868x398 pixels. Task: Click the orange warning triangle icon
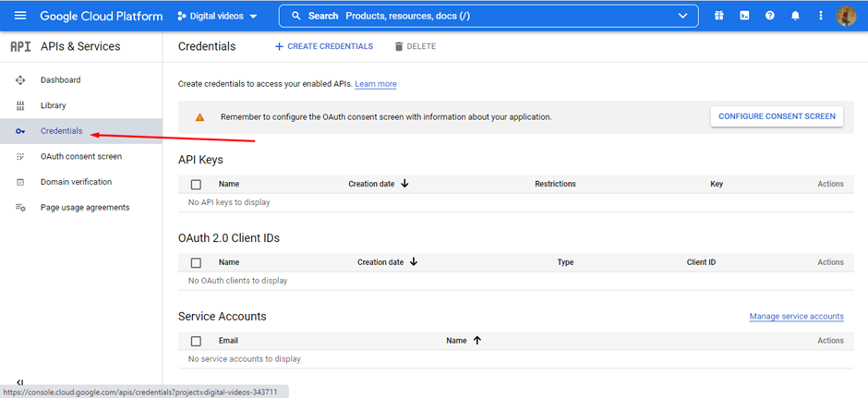pyautogui.click(x=199, y=117)
